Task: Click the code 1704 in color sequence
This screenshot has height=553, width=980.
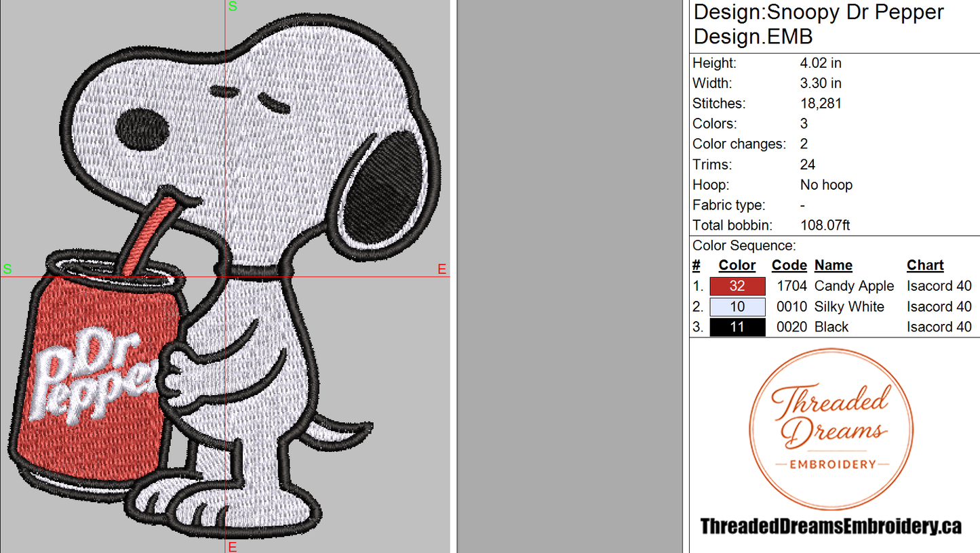Action: 792,286
